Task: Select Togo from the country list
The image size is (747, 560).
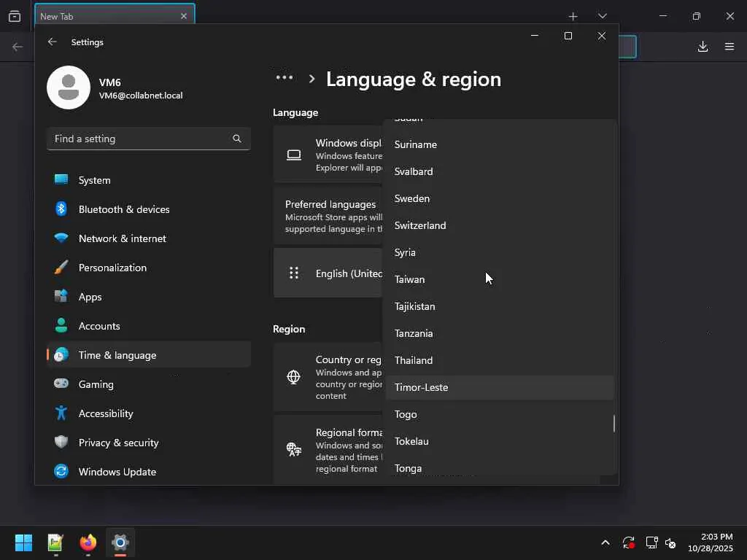Action: point(499,414)
